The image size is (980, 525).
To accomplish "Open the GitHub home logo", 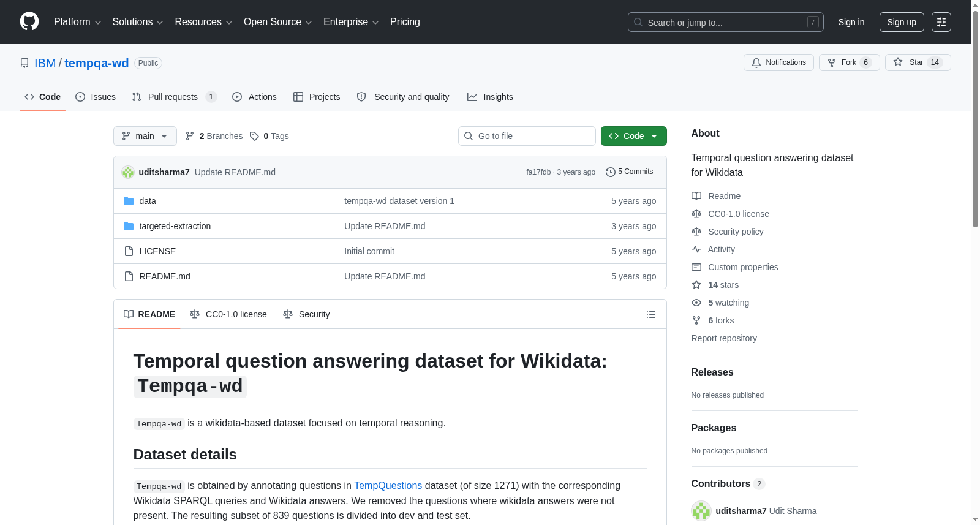I will click(29, 21).
